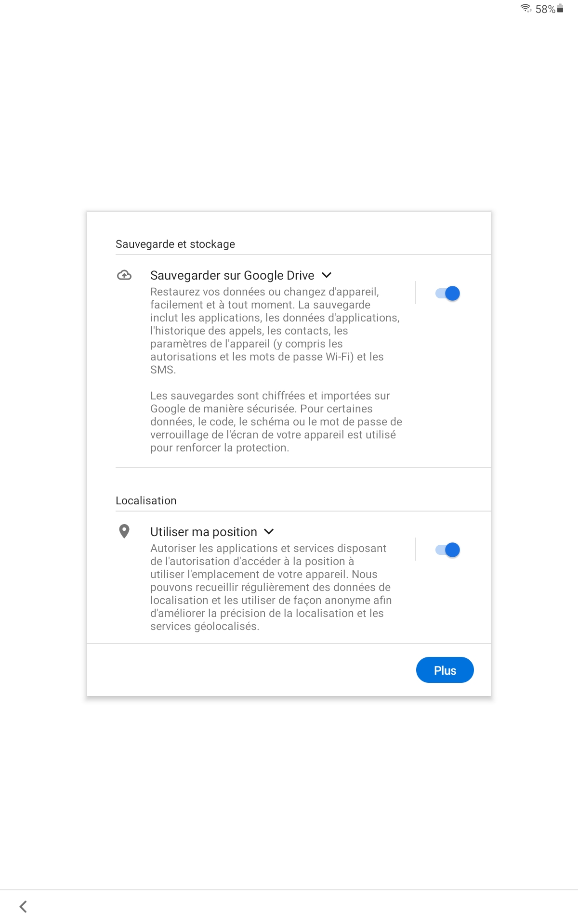
Task: Tap the 'Autoriser les applications' location description
Action: point(271,587)
